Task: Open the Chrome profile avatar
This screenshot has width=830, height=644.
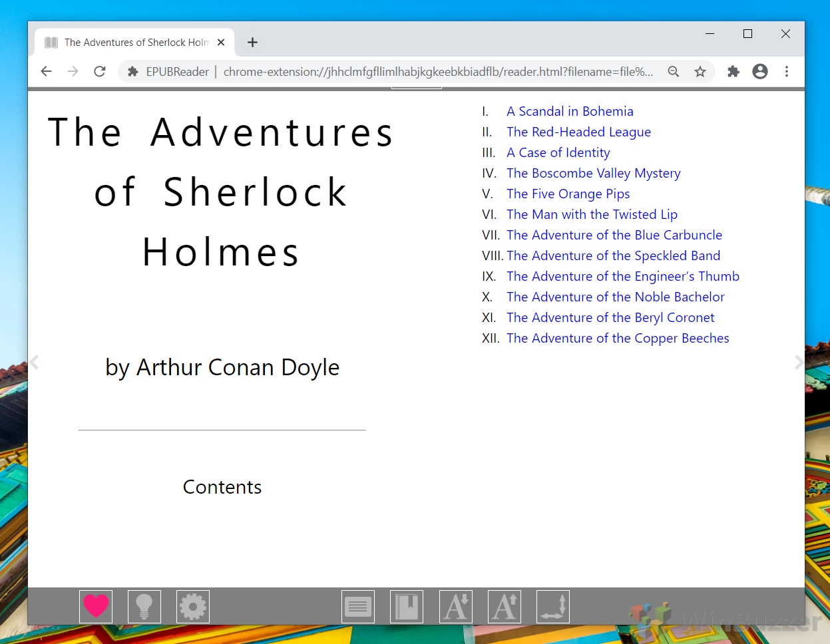Action: 760,71
